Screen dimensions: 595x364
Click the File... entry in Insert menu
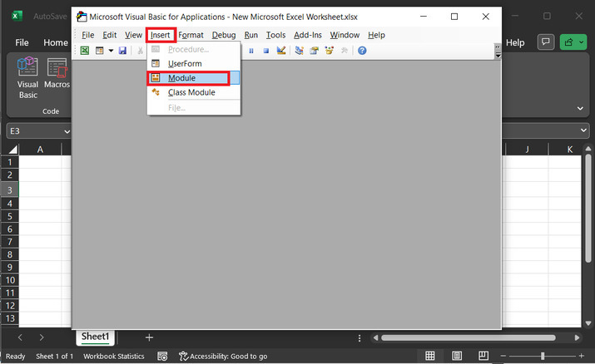click(x=194, y=108)
